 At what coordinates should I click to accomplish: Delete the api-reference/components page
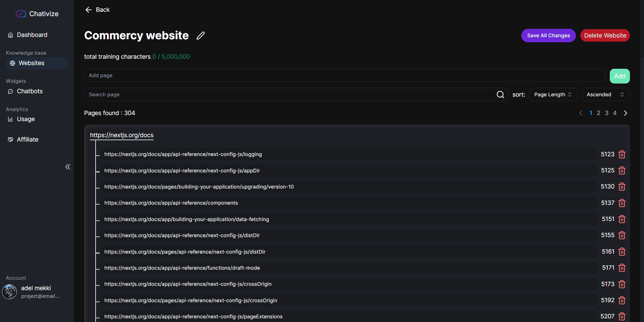622,203
